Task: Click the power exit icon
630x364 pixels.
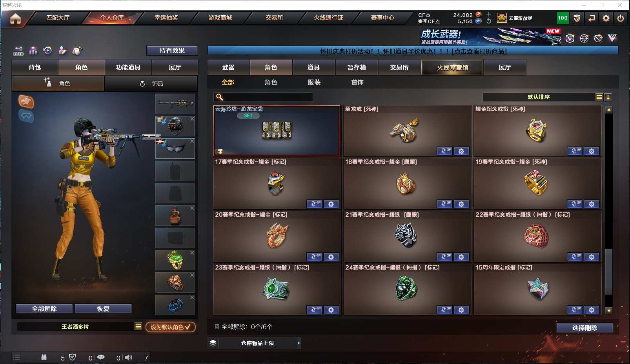Action: coord(621,18)
